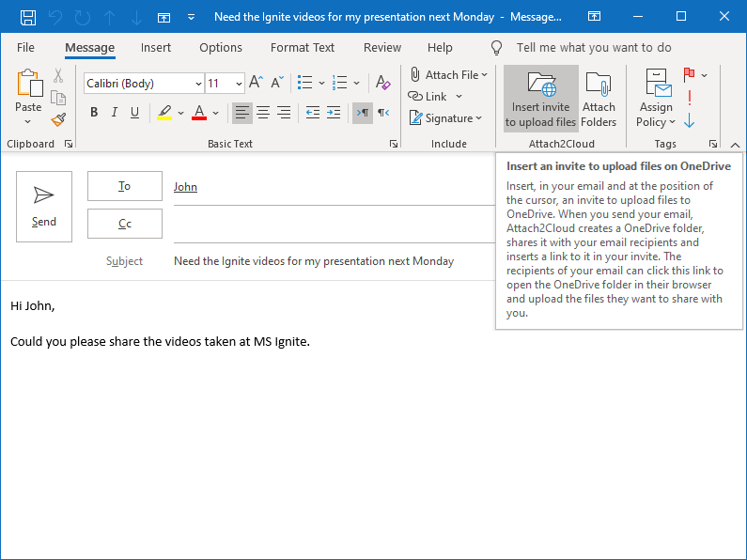Screen dimensions: 747x560
Task: Center align text
Action: [263, 113]
